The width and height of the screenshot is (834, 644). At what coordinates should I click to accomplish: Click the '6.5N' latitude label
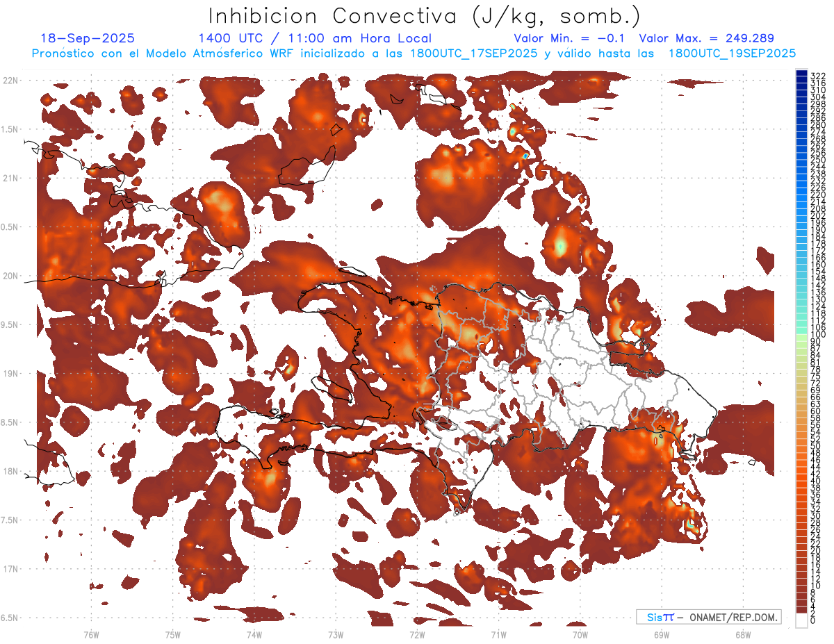click(x=10, y=618)
